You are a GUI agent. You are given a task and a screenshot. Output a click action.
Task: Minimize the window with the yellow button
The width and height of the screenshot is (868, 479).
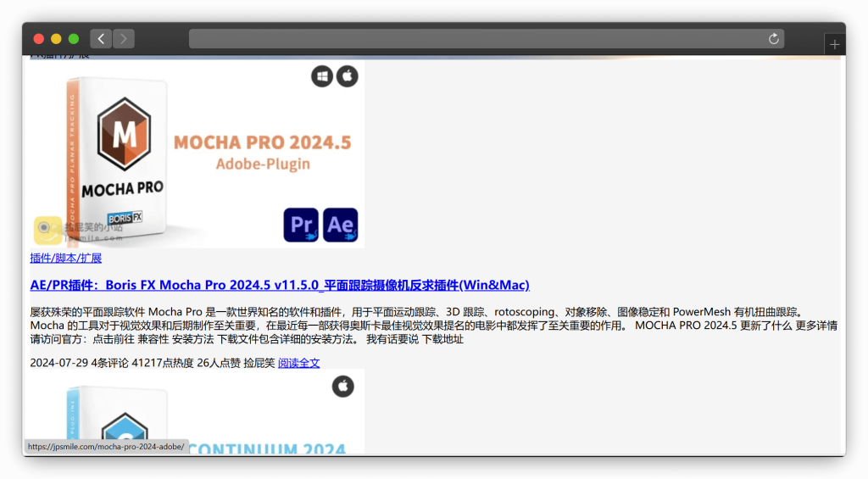point(56,39)
